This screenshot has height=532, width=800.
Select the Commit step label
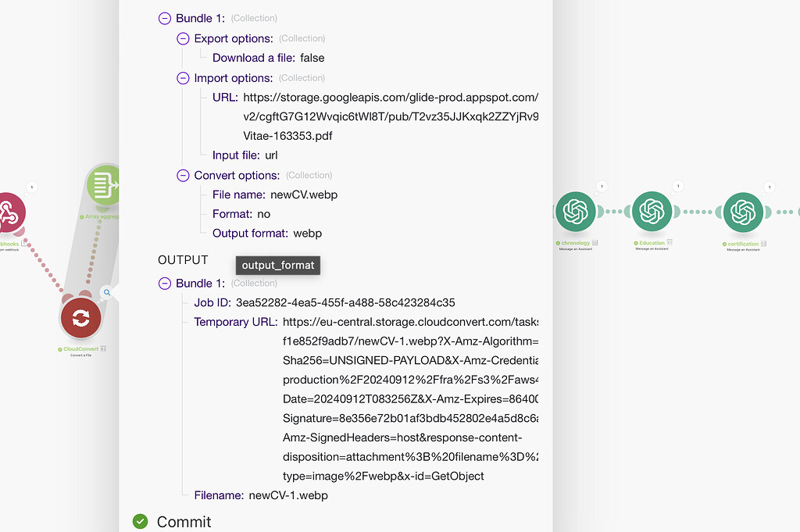[x=184, y=521]
